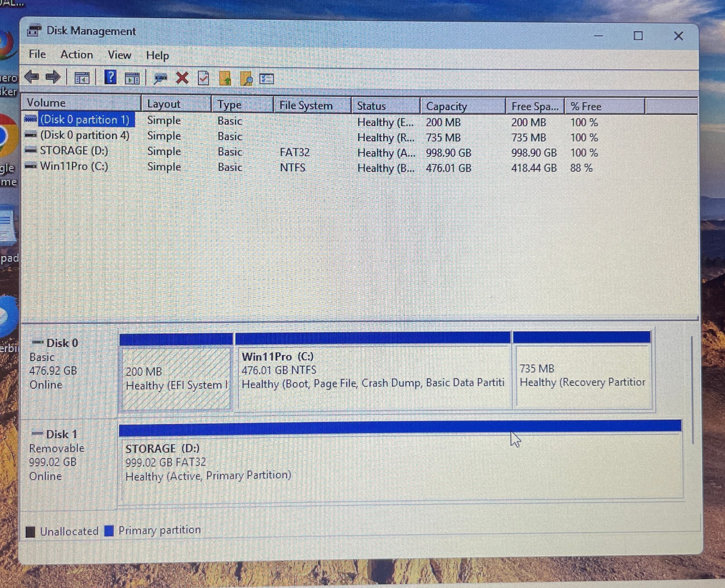
Task: Open the Action menu
Action: click(x=77, y=54)
